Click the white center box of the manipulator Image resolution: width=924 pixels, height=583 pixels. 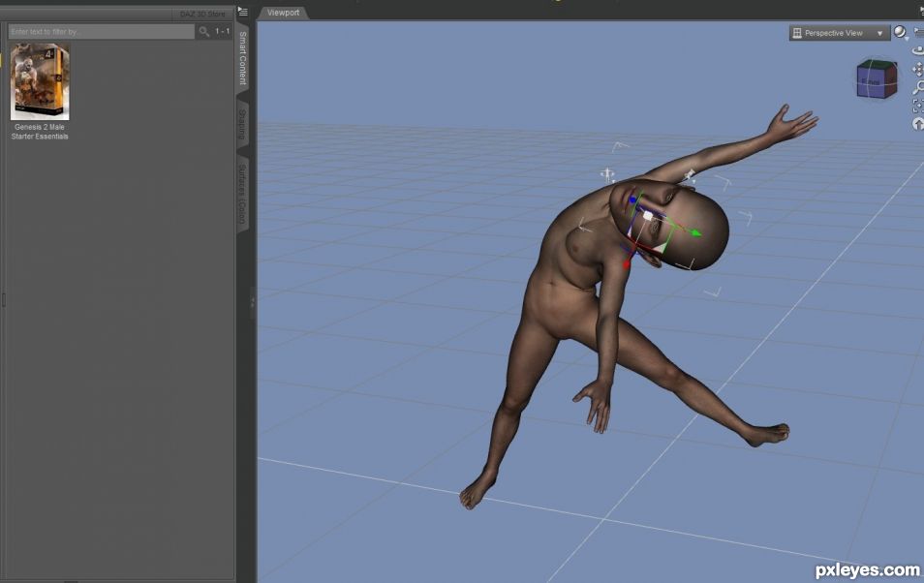pyautogui.click(x=648, y=216)
